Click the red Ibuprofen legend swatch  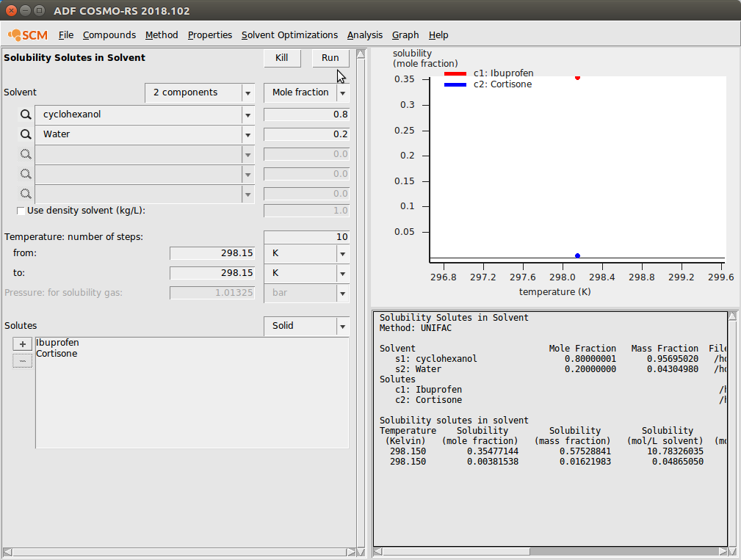[x=455, y=73]
